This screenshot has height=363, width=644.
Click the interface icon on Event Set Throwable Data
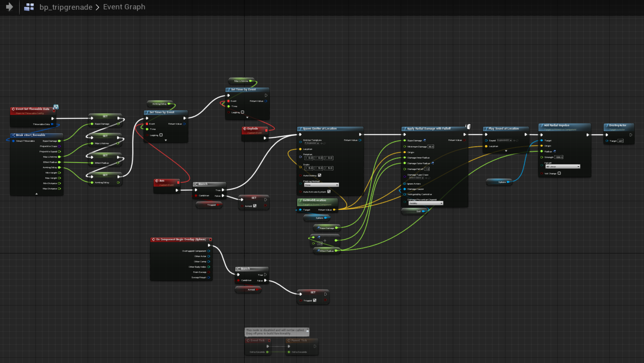click(x=55, y=107)
